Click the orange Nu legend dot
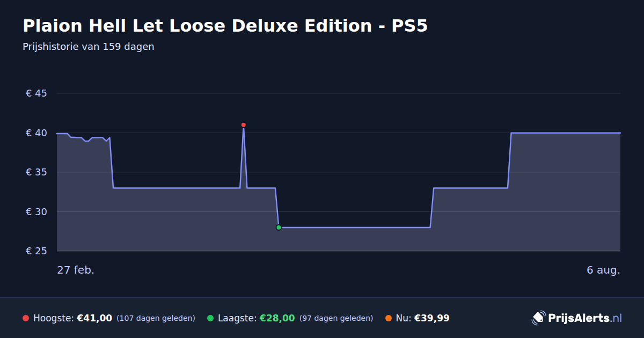Screen dimensions: 644x338 click(388, 318)
